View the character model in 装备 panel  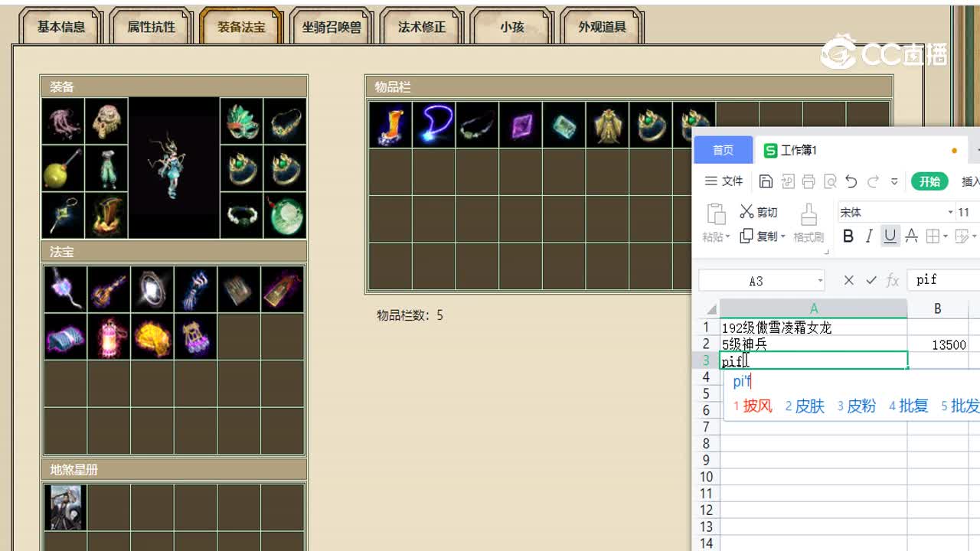[x=174, y=167]
